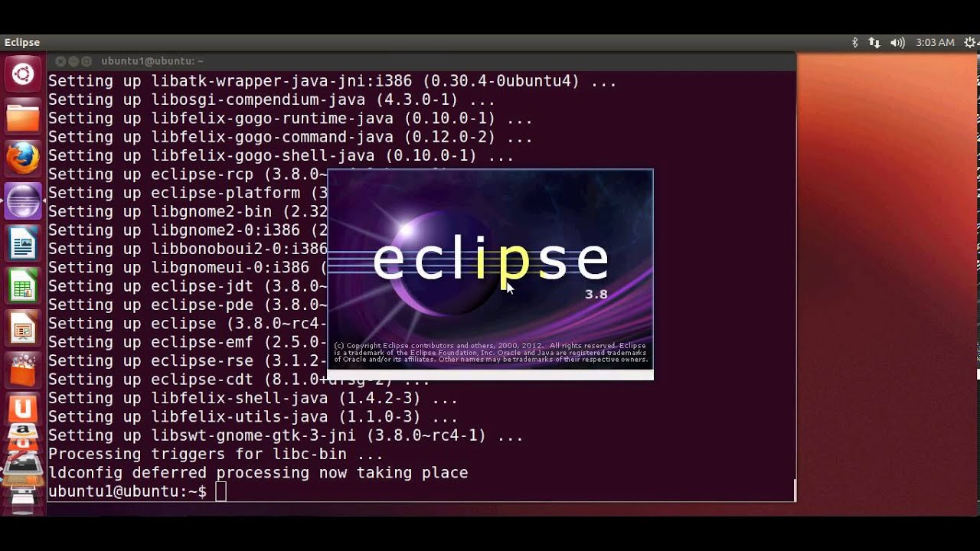Open the network indicator menu
The height and width of the screenshot is (551, 980).
874,43
